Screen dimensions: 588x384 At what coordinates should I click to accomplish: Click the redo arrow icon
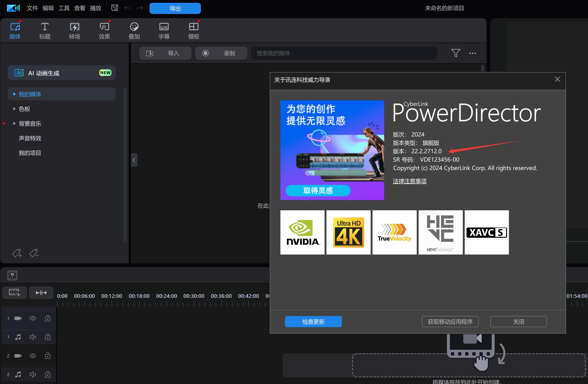(140, 8)
